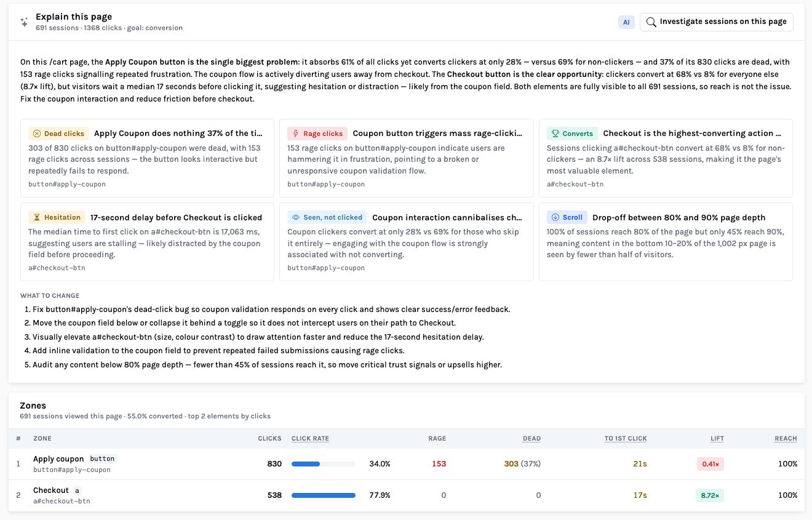The image size is (812, 520).
Task: Click the Apply coupon click-rate bar
Action: pyautogui.click(x=324, y=464)
